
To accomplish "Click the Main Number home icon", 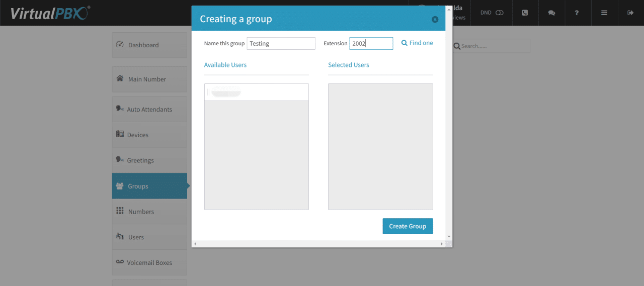I will click(x=120, y=78).
